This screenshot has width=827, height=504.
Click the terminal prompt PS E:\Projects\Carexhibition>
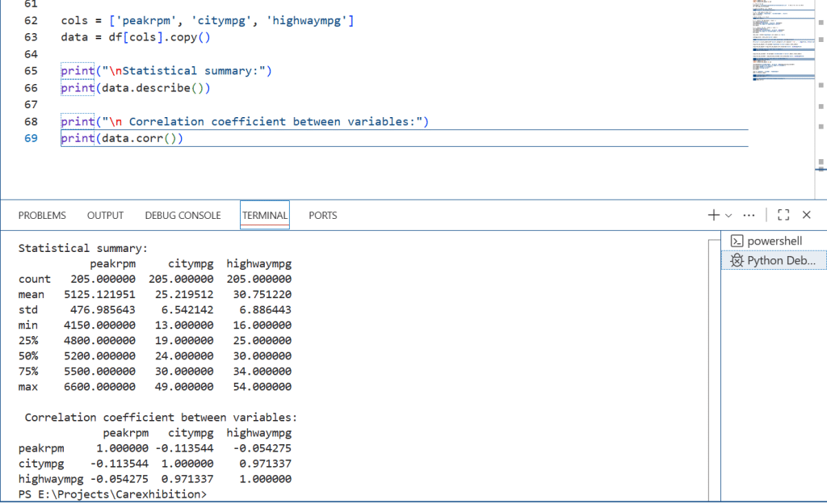click(111, 493)
